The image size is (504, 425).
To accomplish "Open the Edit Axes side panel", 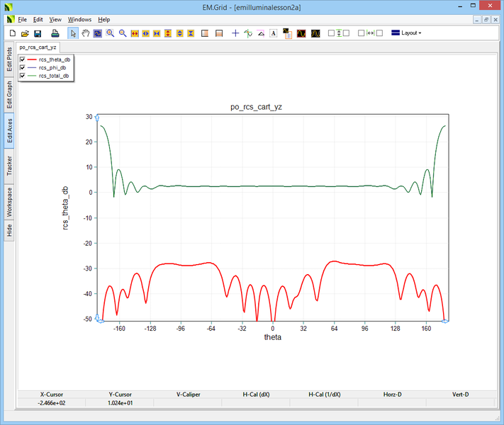I will tap(9, 130).
